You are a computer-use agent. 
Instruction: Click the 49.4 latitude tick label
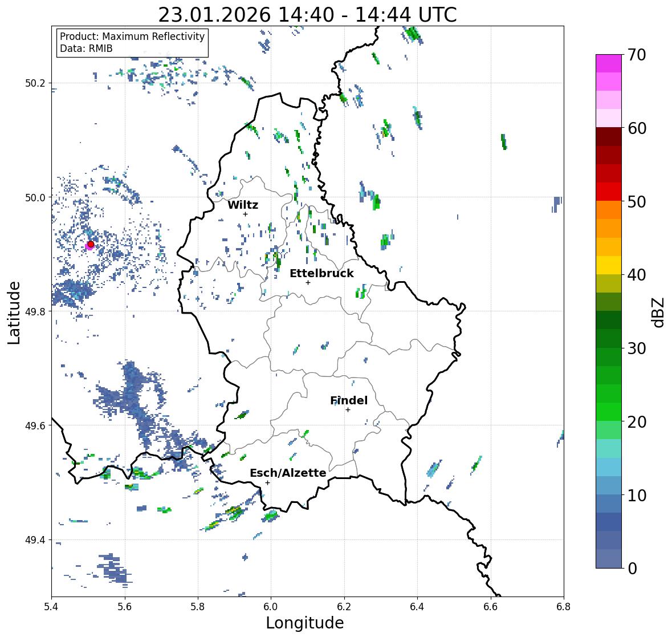coord(35,540)
